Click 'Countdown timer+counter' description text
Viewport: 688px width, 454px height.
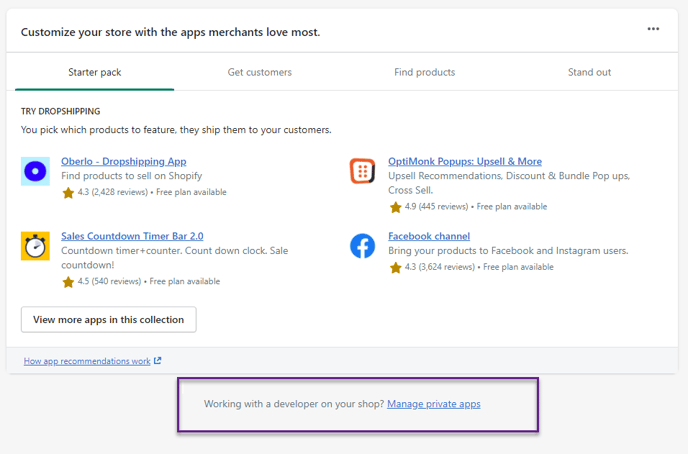point(175,258)
